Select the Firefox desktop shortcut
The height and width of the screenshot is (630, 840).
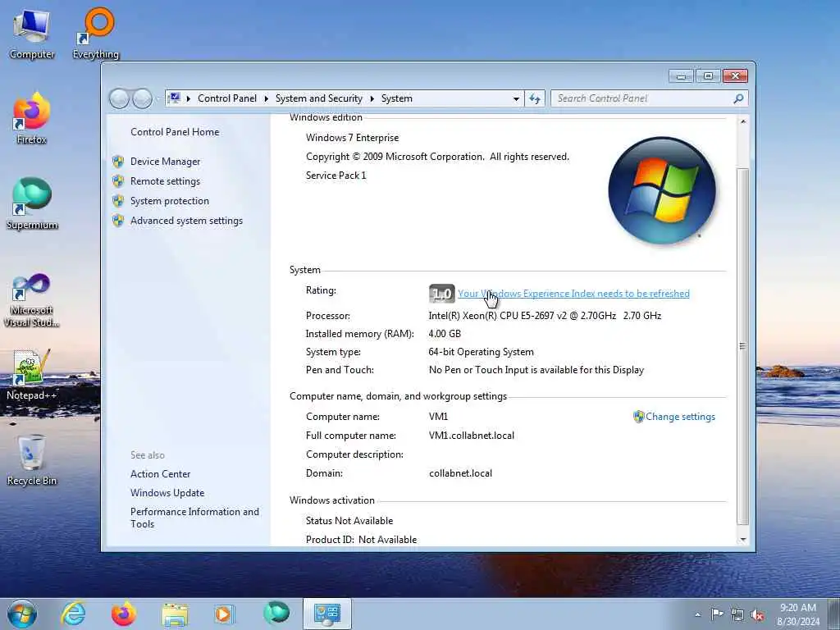click(x=32, y=119)
